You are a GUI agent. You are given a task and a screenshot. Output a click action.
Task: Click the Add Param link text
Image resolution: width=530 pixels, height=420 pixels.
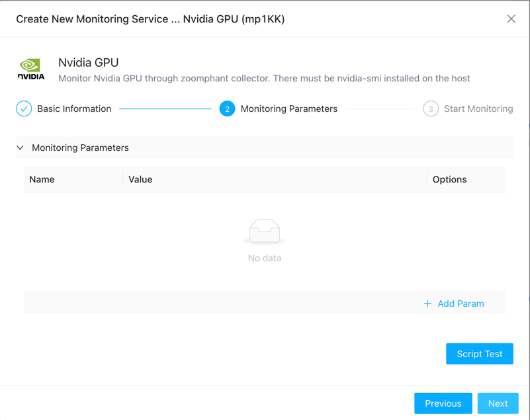(x=461, y=304)
